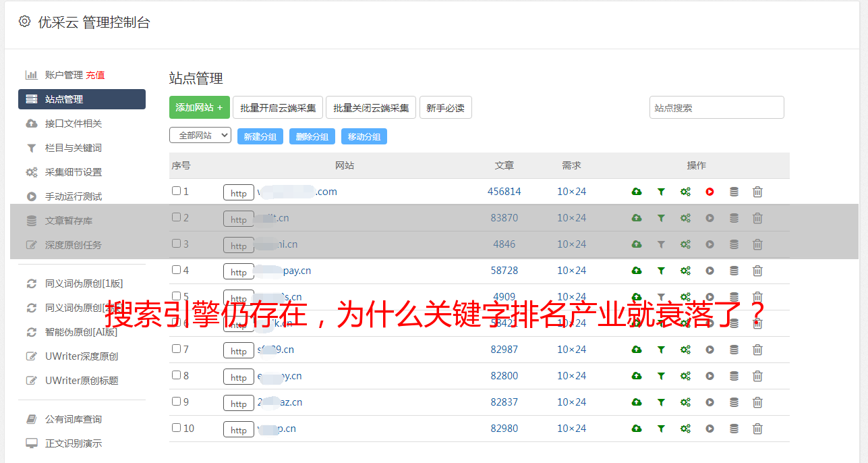Open the gears icon in row 9 (82837 articles)
Image resolution: width=868 pixels, height=463 pixels.
pyautogui.click(x=685, y=402)
